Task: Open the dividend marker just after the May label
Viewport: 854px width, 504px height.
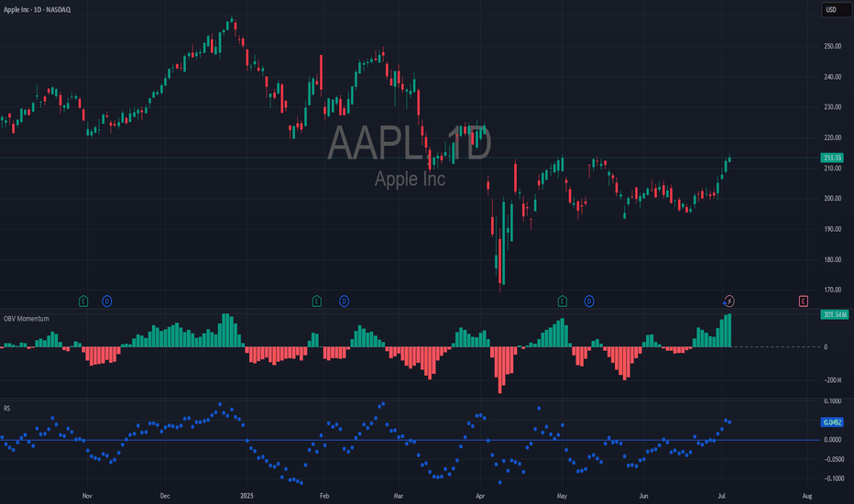Action: 589,301
